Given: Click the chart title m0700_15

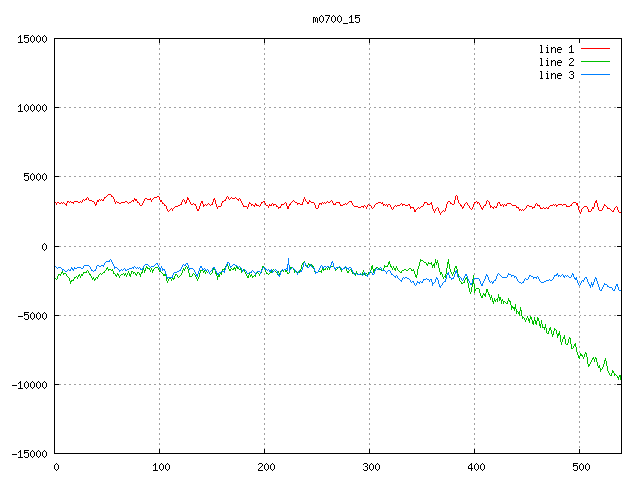Looking at the screenshot, I should [336, 19].
